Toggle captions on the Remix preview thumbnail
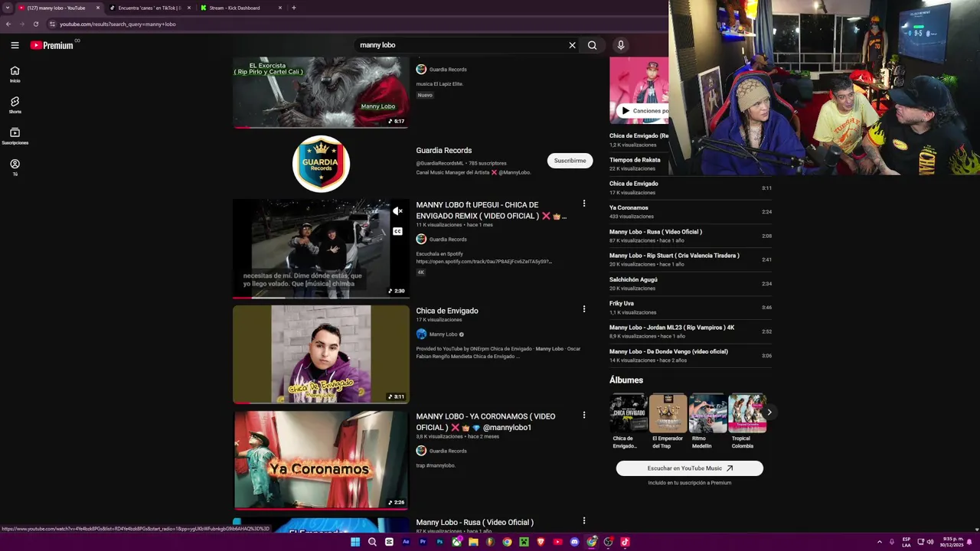980x551 pixels. [x=397, y=231]
